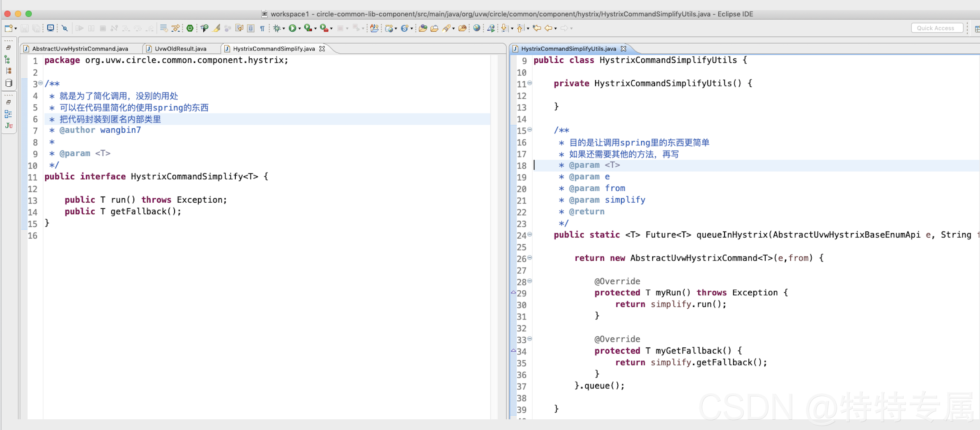Open the Coverage dropdown arrow

click(315, 28)
